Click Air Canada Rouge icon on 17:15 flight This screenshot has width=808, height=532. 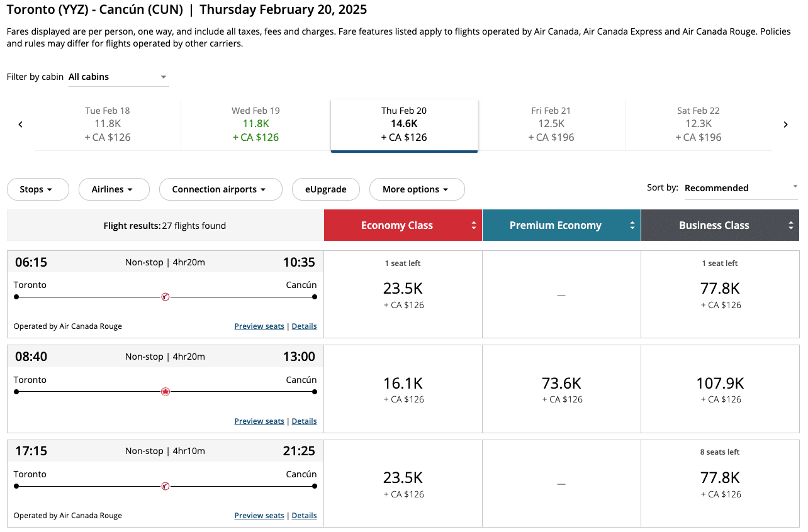pyautogui.click(x=166, y=486)
